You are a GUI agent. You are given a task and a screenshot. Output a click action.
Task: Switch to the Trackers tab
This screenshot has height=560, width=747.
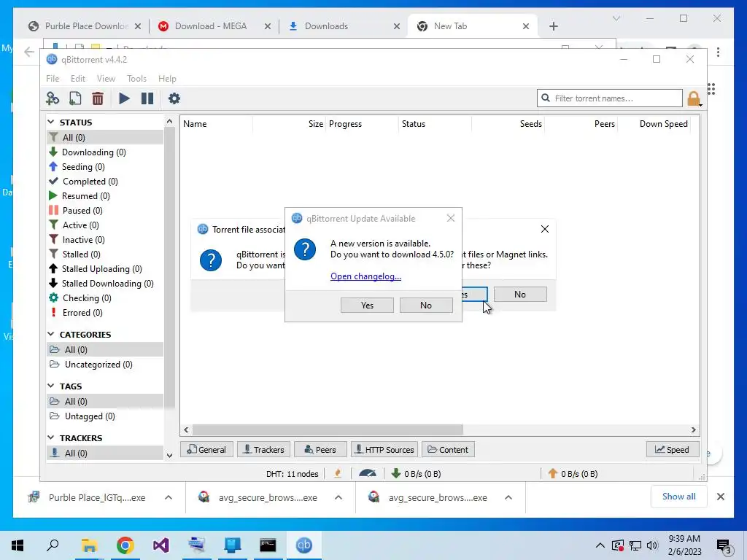(x=263, y=449)
